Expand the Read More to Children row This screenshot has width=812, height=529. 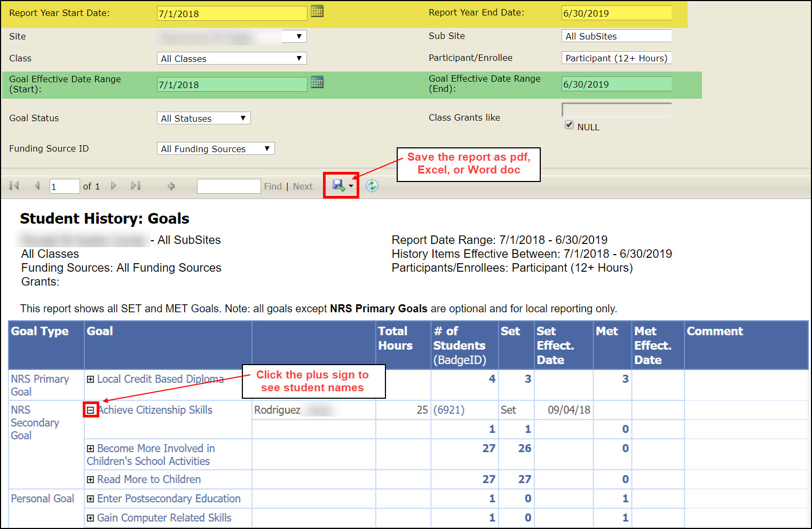[91, 479]
